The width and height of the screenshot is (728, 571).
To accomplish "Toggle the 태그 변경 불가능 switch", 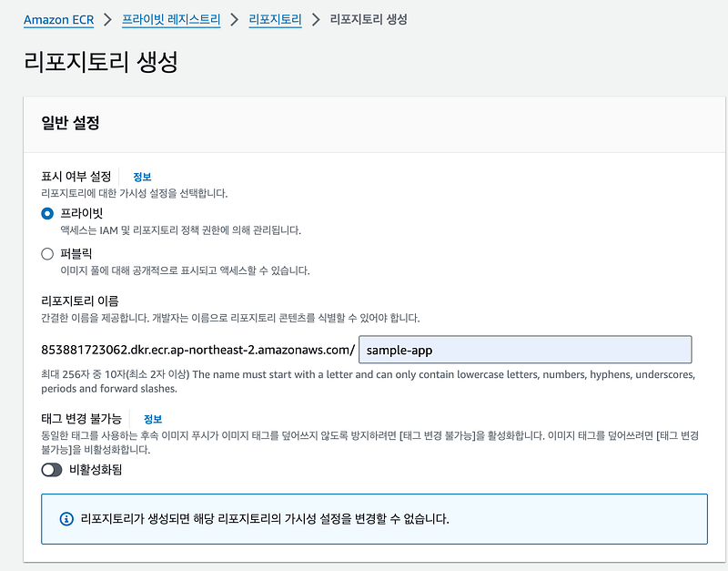I will point(52,470).
